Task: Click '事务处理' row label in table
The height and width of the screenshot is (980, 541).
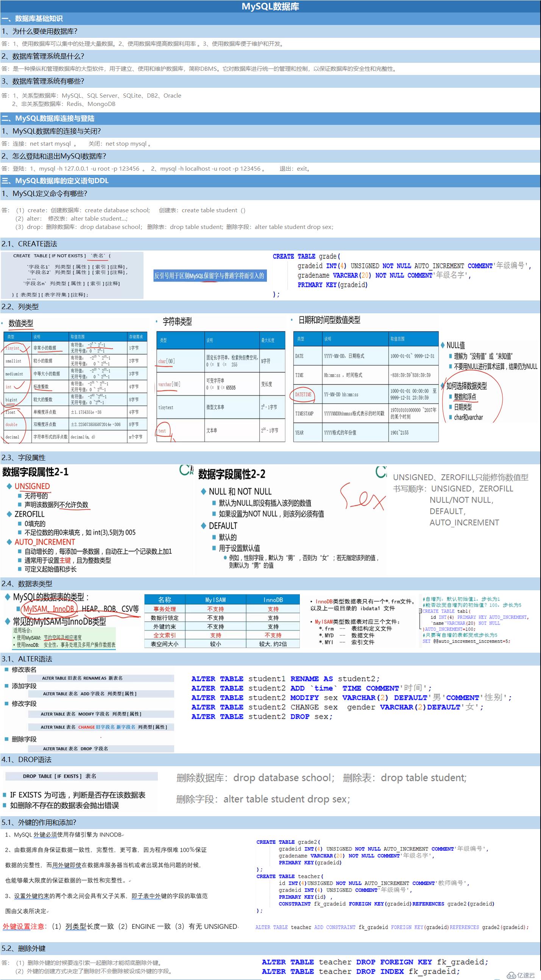Action: tap(164, 609)
